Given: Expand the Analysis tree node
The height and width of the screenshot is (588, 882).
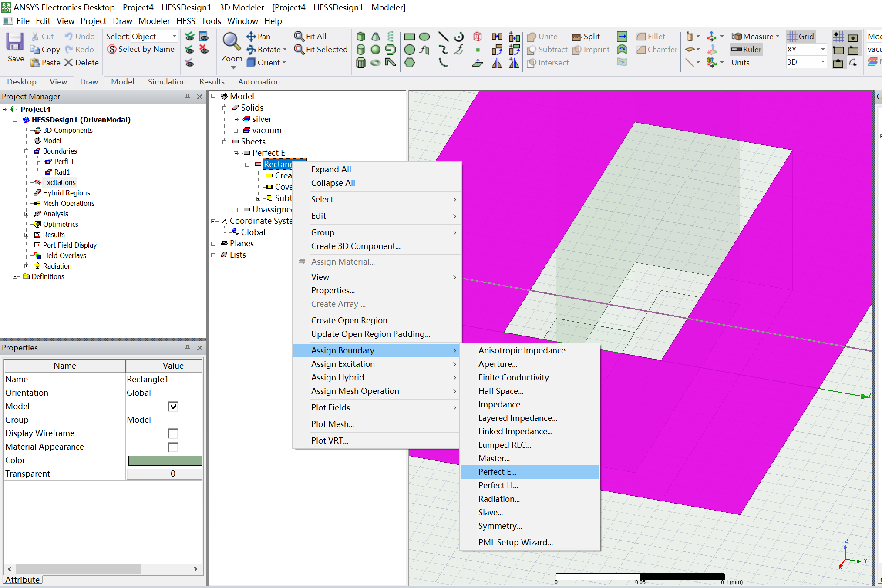Looking at the screenshot, I should tap(27, 214).
